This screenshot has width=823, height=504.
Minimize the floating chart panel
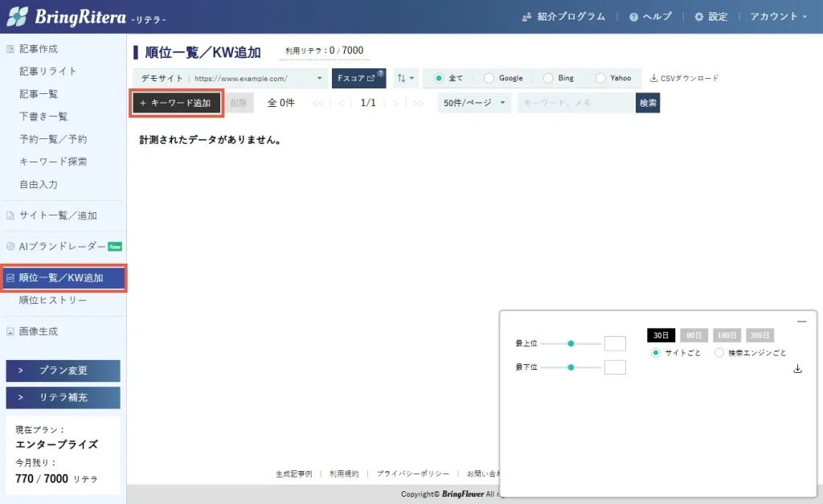click(801, 322)
